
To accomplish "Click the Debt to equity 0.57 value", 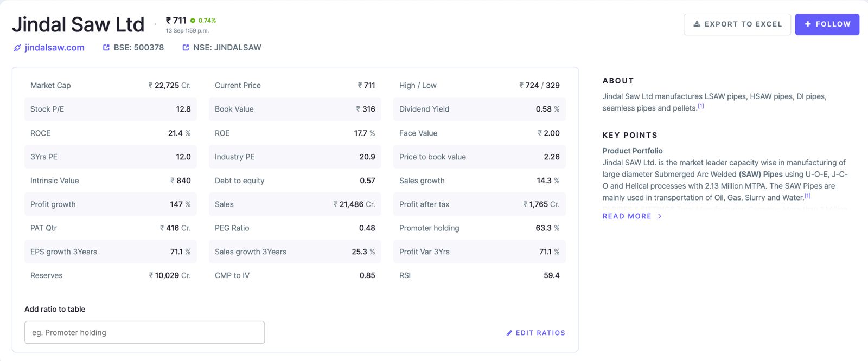I will [367, 181].
